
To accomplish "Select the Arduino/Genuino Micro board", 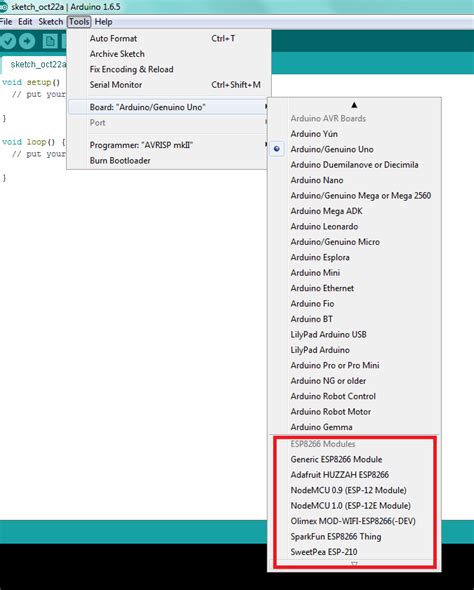I will (355, 242).
